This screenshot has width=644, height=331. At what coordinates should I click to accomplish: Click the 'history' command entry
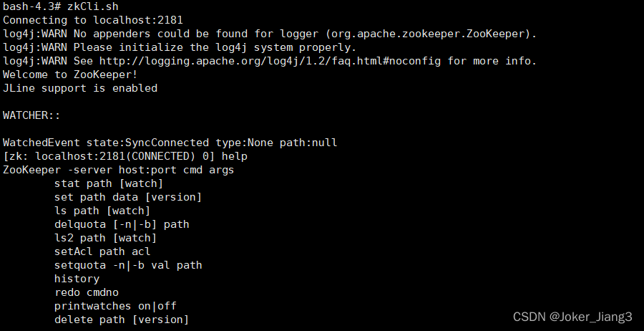click(77, 279)
